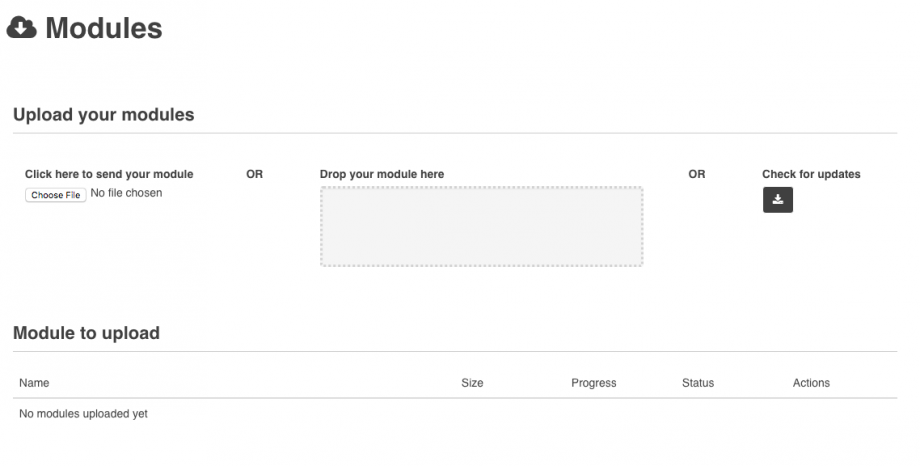Select the Modules page heading
The image size is (920, 466).
click(x=103, y=28)
